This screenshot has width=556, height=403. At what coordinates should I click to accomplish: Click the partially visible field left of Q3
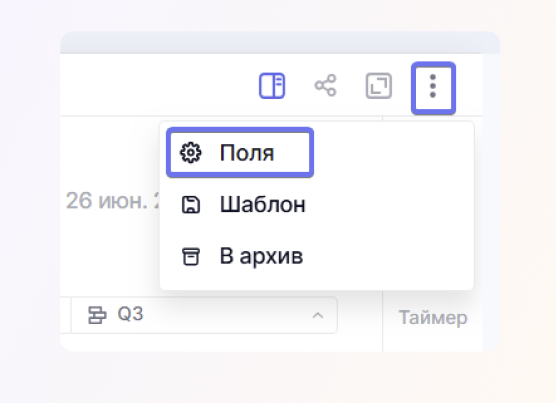pyautogui.click(x=65, y=315)
